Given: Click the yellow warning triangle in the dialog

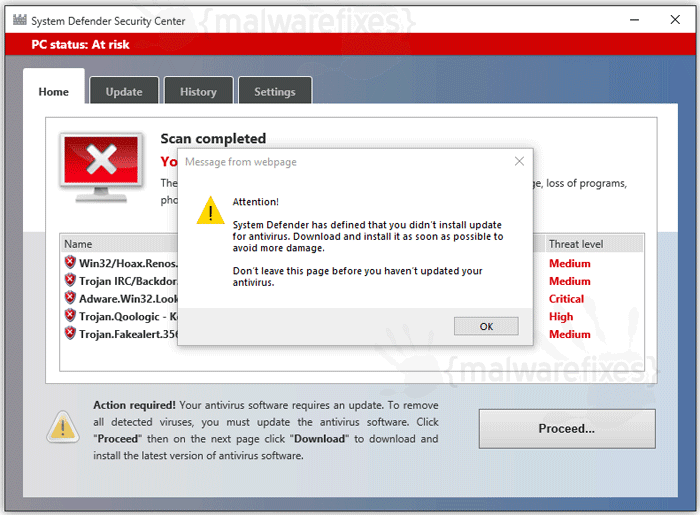Looking at the screenshot, I should 210,210.
